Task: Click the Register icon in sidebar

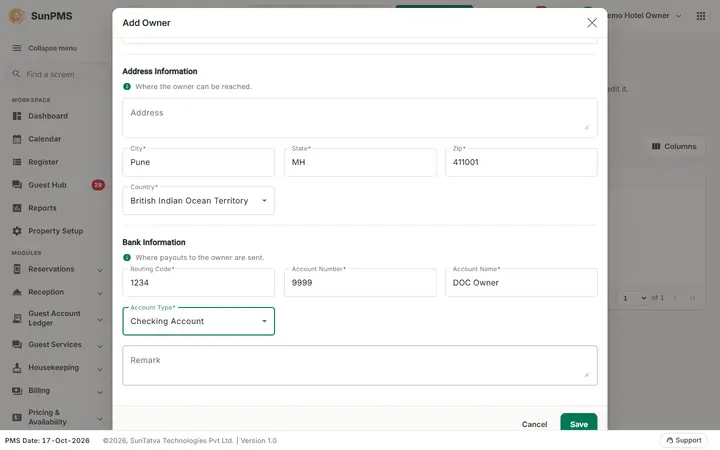Action: coord(17,162)
